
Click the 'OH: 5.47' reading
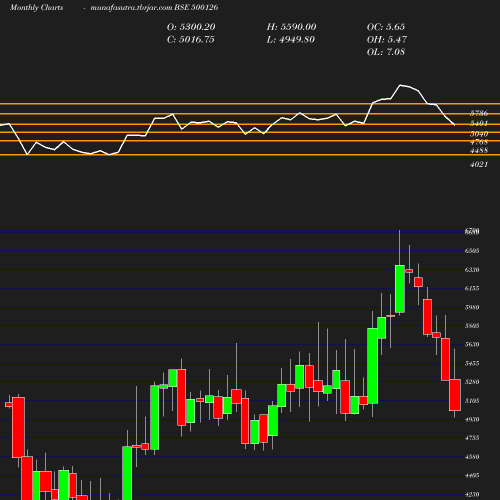387,39
